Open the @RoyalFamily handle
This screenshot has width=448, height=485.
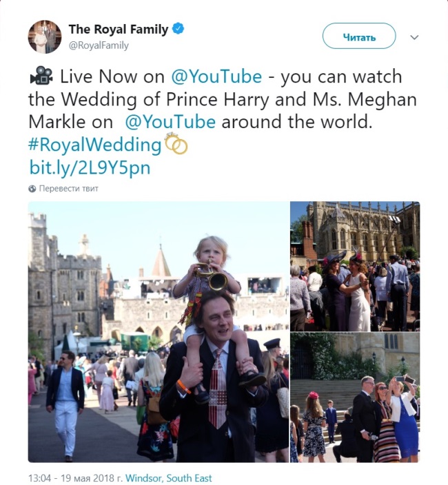99,45
